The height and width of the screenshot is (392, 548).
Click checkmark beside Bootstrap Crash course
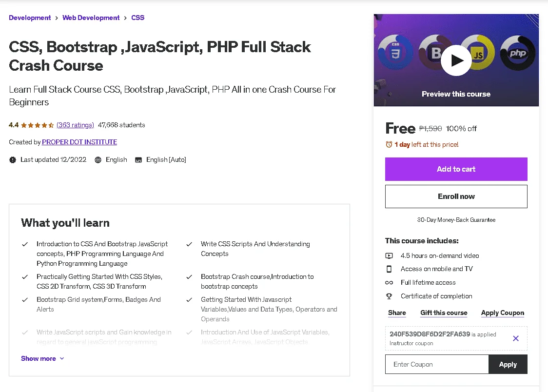(x=189, y=277)
